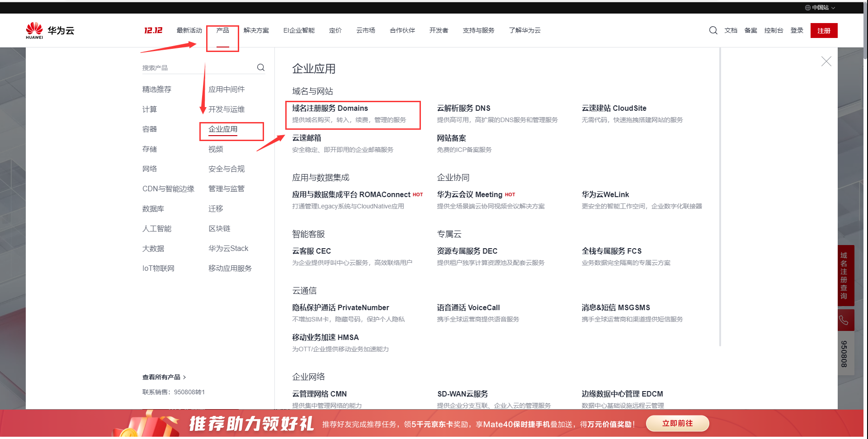
Task: Select the 华为云Stack category
Action: click(228, 249)
